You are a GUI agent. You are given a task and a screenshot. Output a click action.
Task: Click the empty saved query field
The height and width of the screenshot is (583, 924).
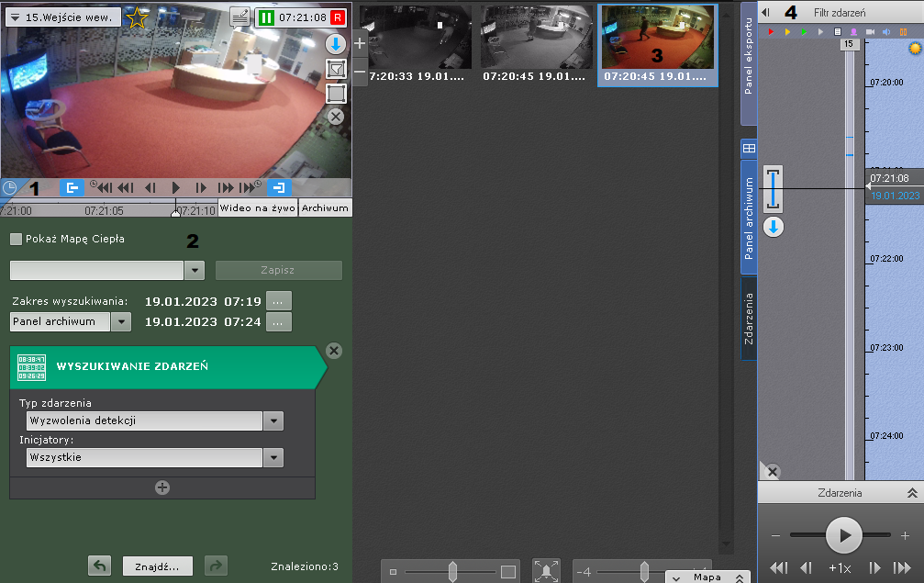click(96, 271)
